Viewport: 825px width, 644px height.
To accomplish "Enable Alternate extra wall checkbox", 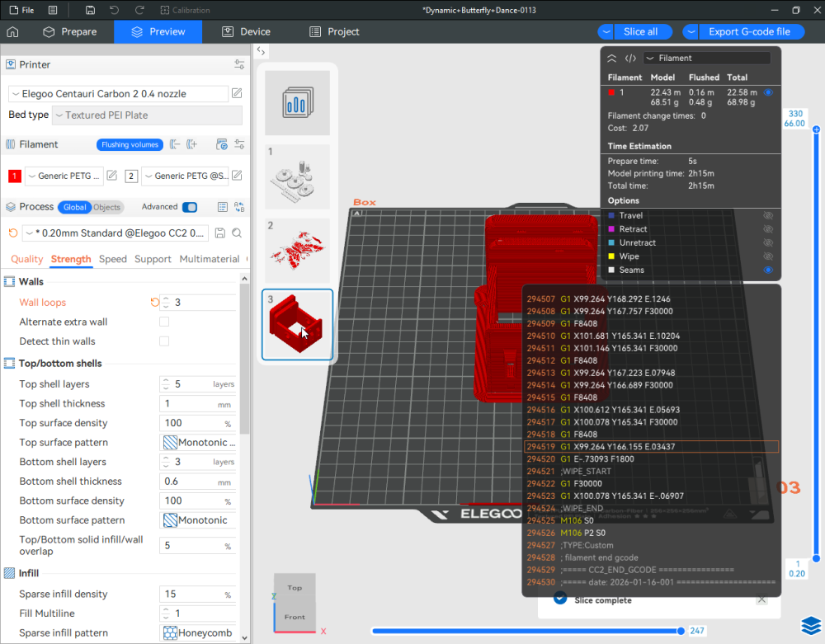I will (164, 322).
